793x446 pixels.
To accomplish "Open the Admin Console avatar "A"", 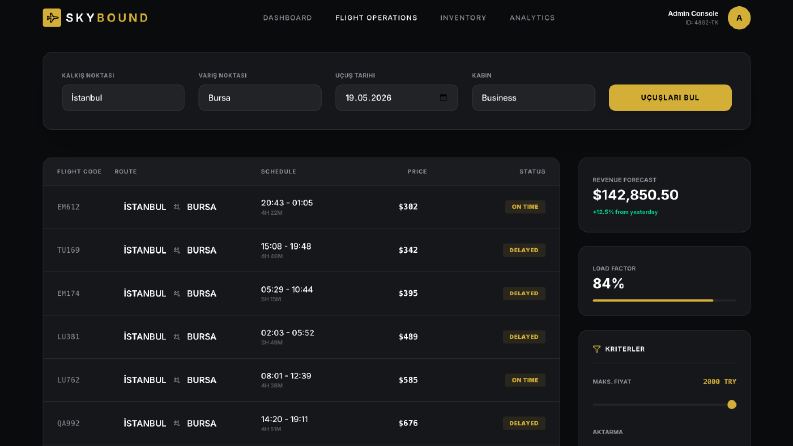I will 739,18.
